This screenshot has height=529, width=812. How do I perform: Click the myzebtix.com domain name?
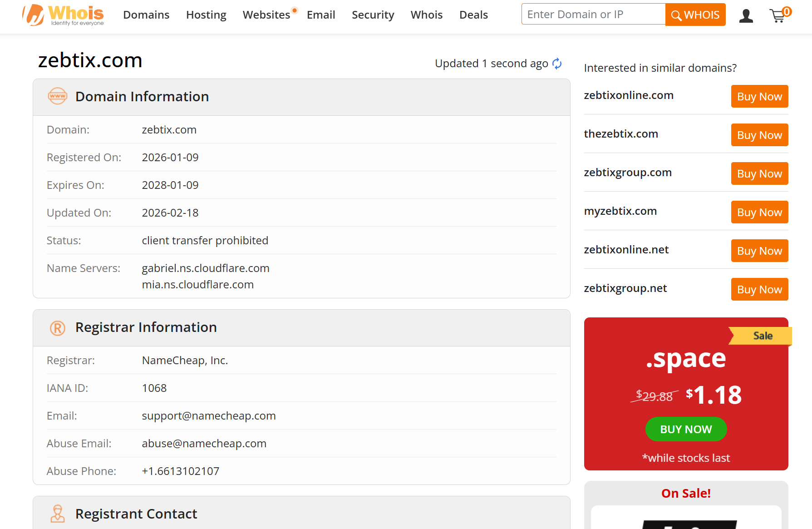pos(620,211)
